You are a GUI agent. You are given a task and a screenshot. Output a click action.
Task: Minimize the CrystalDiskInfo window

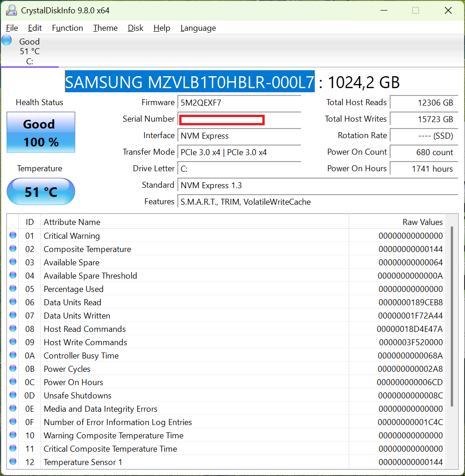point(384,10)
